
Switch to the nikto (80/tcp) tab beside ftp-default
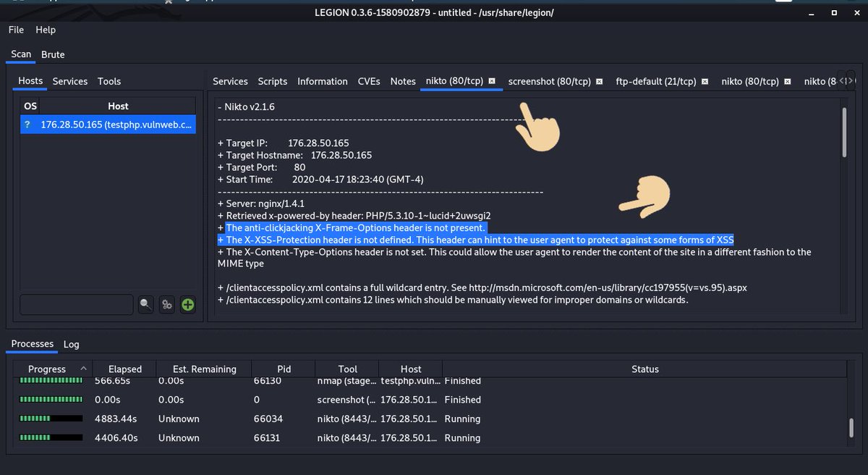pos(750,81)
